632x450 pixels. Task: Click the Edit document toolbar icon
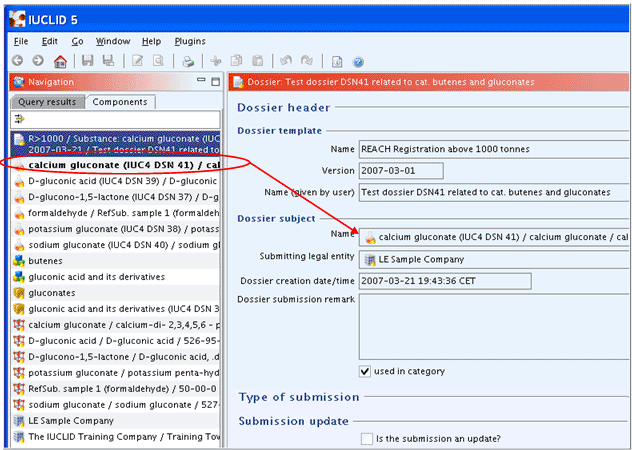tap(137, 61)
